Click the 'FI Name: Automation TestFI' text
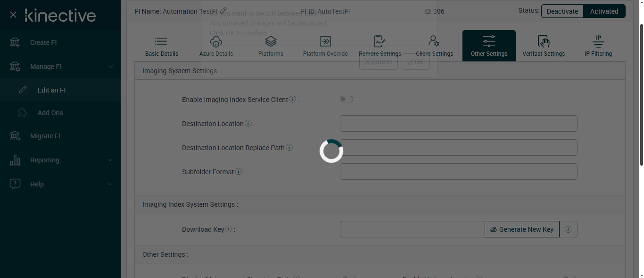Viewport: 644px width, 278px height. (176, 11)
